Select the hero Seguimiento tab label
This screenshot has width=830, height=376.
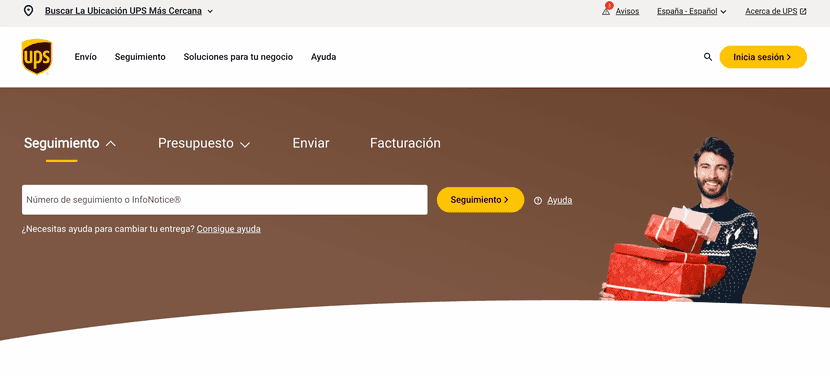(61, 143)
